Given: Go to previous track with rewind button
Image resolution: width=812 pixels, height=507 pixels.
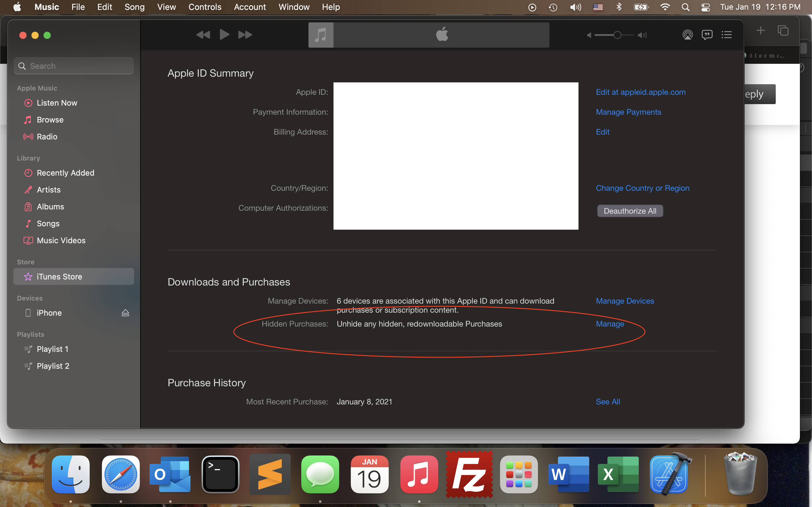Looking at the screenshot, I should [x=203, y=34].
